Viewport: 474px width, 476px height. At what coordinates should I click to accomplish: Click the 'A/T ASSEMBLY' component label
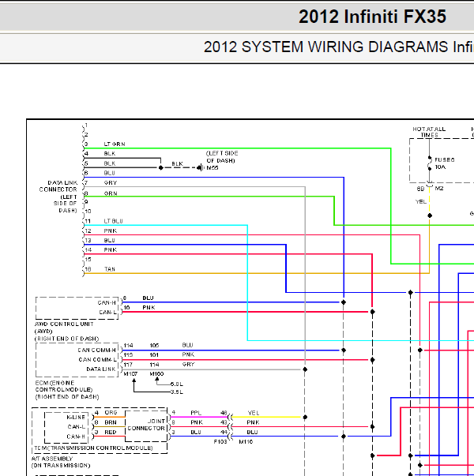52,459
